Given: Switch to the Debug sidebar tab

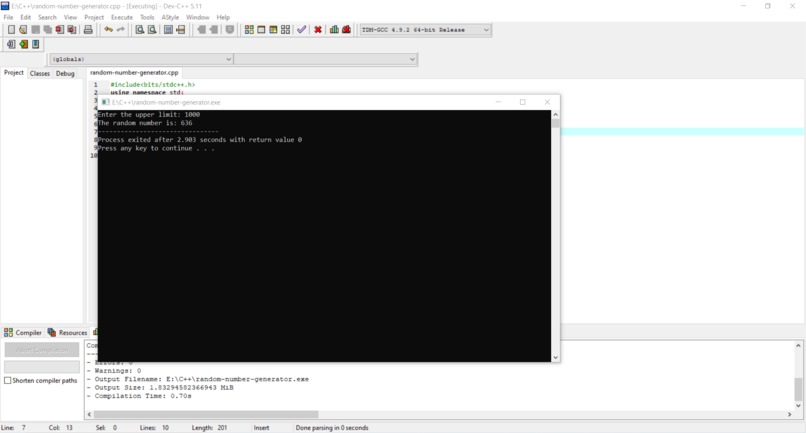Looking at the screenshot, I should tap(65, 73).
